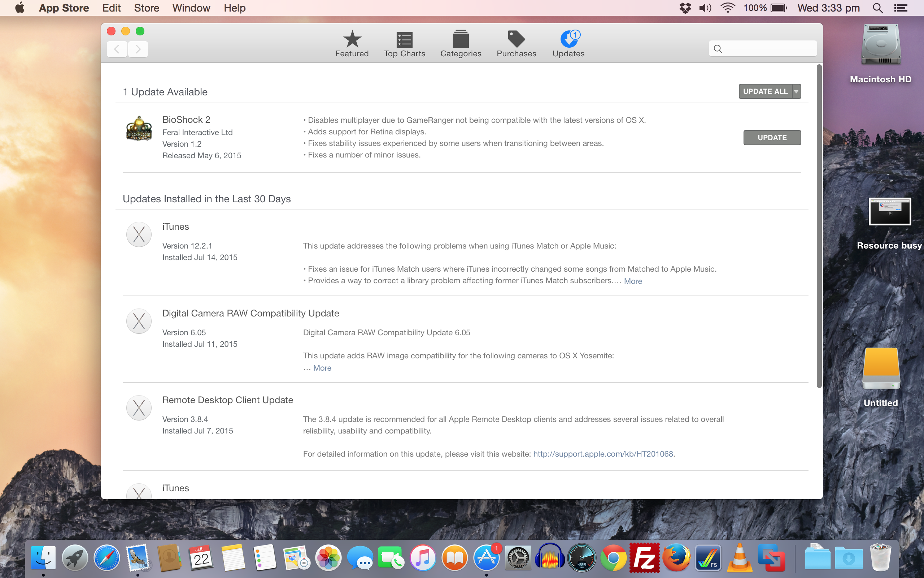Click the BioShock 2 app icon
This screenshot has width=924, height=578.
[139, 129]
